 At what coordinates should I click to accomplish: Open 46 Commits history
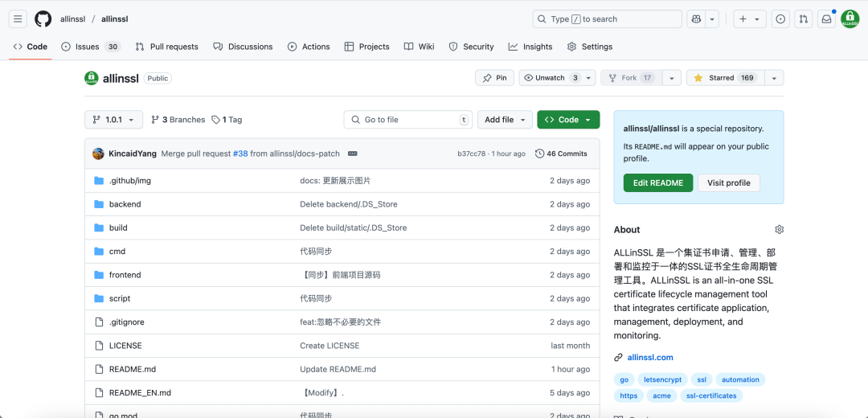[x=561, y=154]
